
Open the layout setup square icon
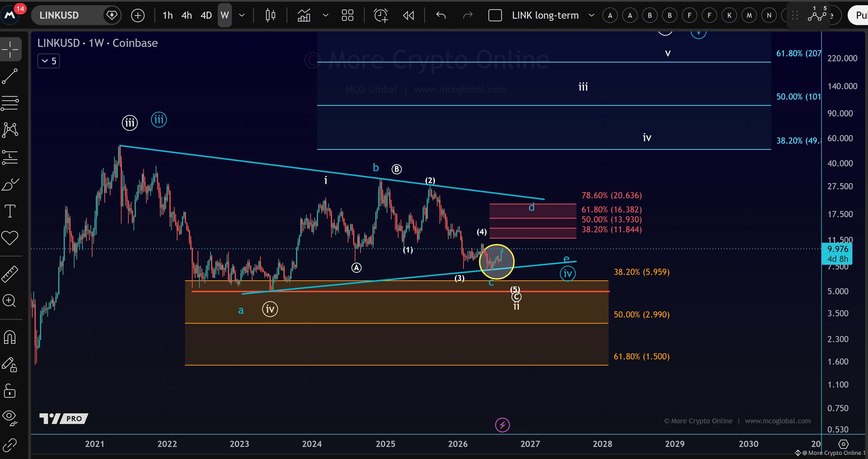495,16
